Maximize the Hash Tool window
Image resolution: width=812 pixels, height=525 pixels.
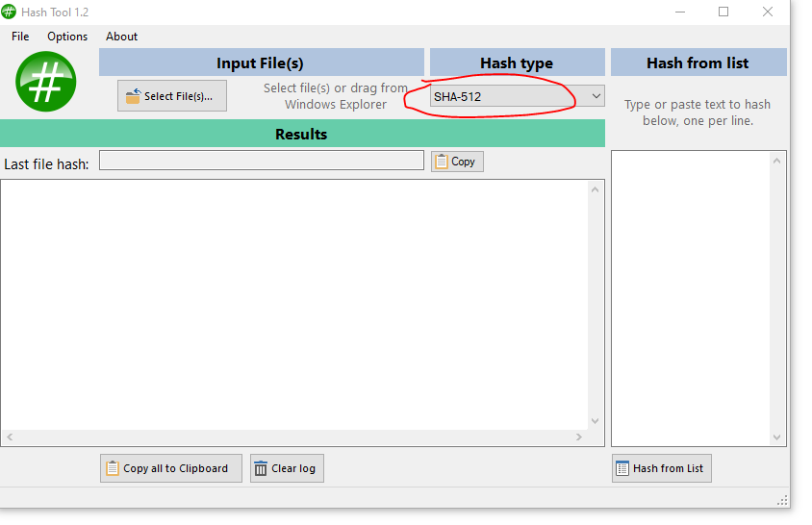(x=723, y=12)
